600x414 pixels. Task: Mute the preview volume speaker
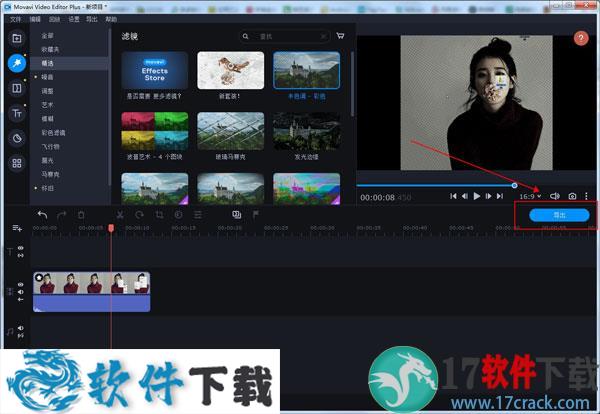tap(554, 196)
